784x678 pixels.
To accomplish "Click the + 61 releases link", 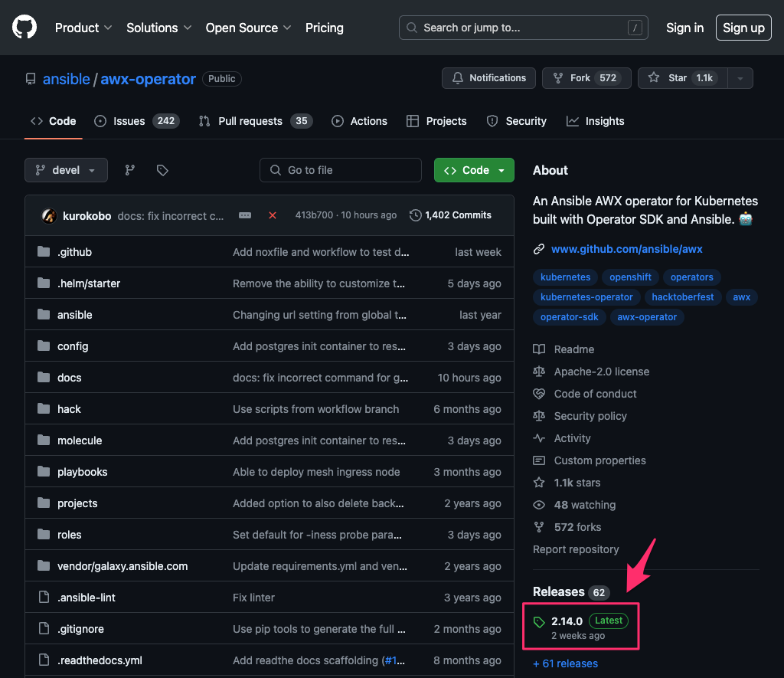I will [565, 663].
